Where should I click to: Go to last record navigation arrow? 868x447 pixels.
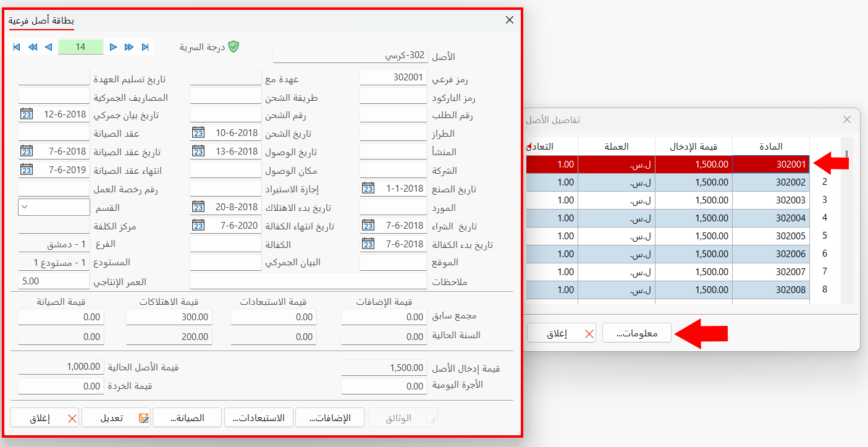tap(145, 47)
